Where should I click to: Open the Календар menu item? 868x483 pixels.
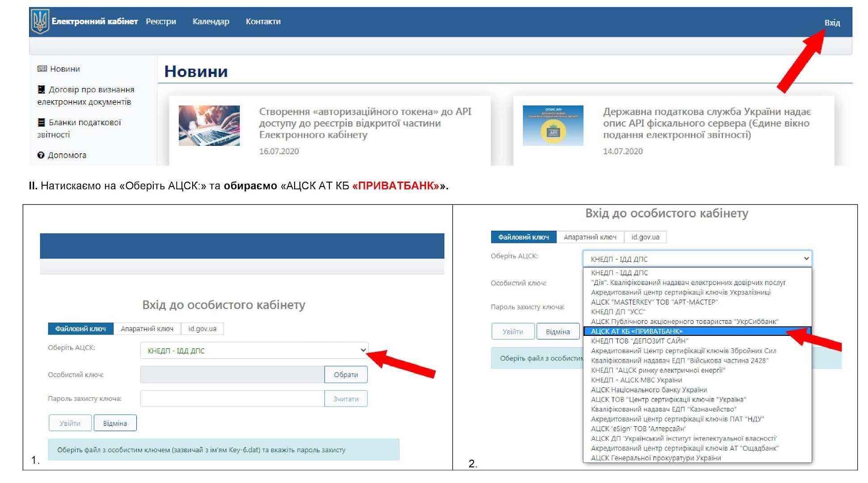(211, 21)
